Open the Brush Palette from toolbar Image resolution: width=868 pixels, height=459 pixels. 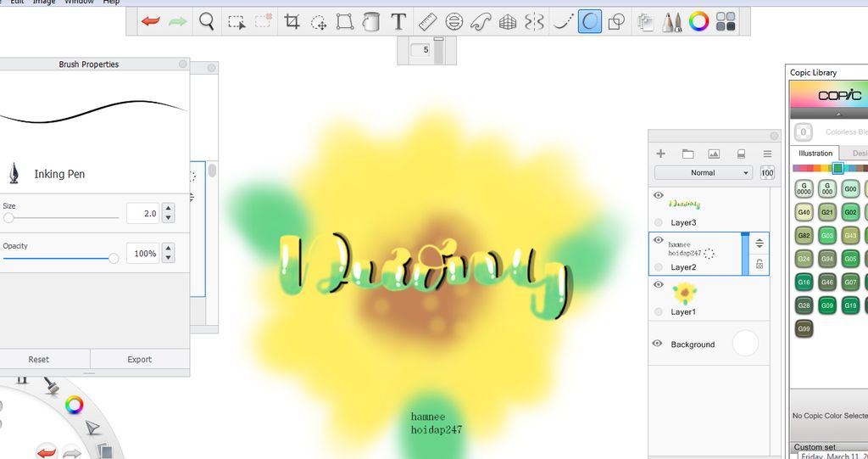672,22
